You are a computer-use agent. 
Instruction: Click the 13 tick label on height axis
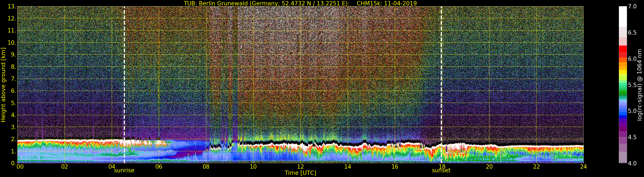(12, 6)
